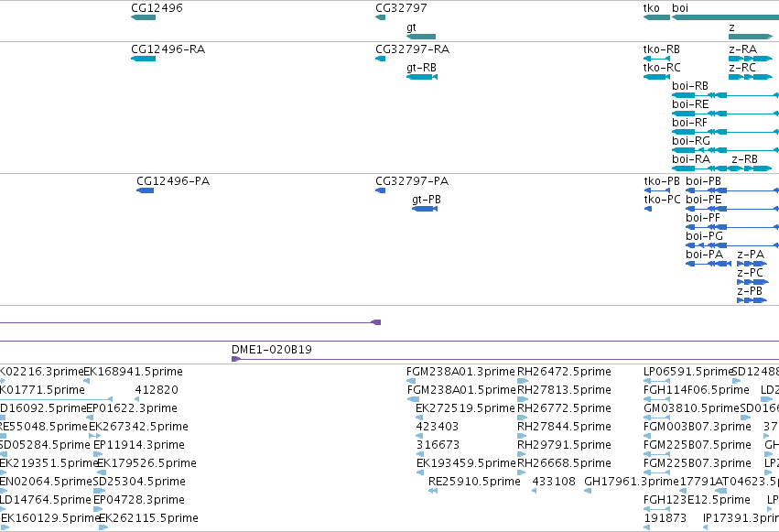This screenshot has width=779, height=532.
Task: Select EST GH17961.3prime
Action: 588,492
